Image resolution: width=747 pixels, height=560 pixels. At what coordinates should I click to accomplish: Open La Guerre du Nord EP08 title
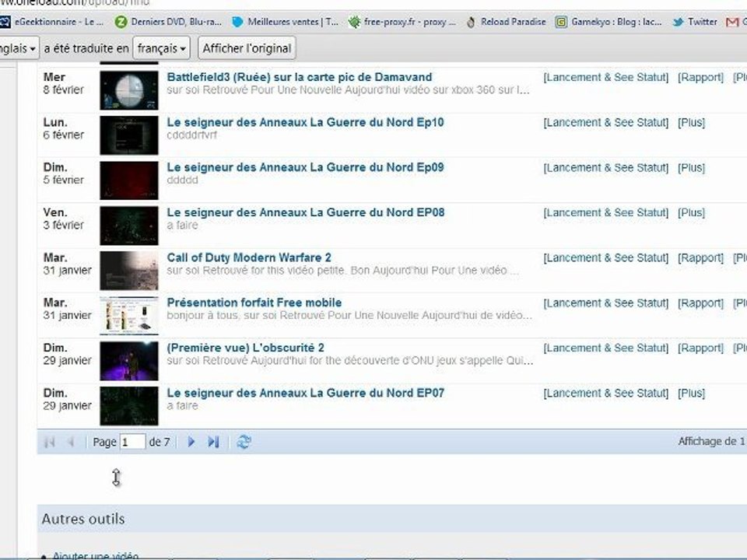(x=305, y=212)
